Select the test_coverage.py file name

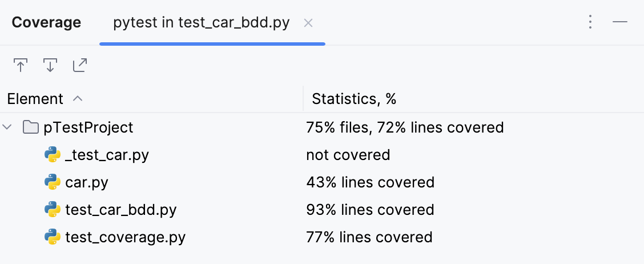tap(125, 237)
